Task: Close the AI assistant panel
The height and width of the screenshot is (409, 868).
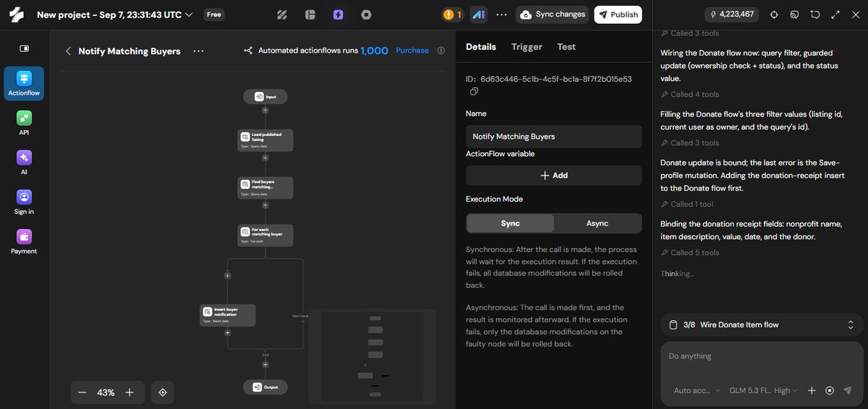Action: pos(855,14)
